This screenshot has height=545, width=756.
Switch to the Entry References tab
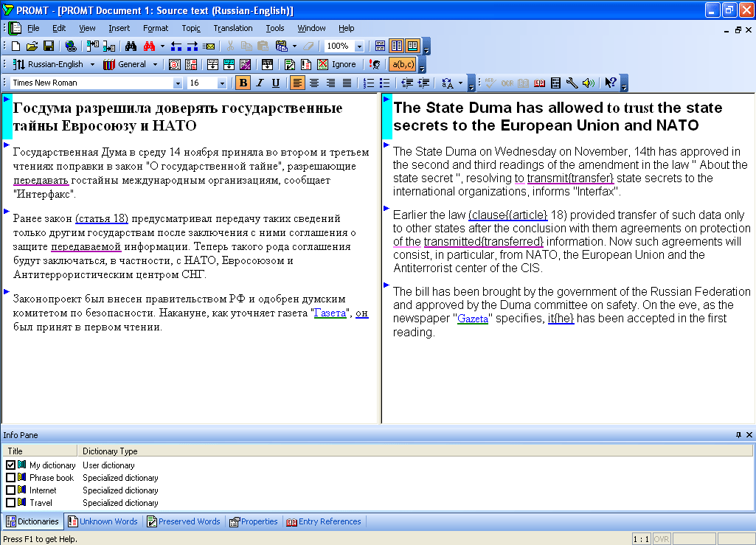coord(324,521)
